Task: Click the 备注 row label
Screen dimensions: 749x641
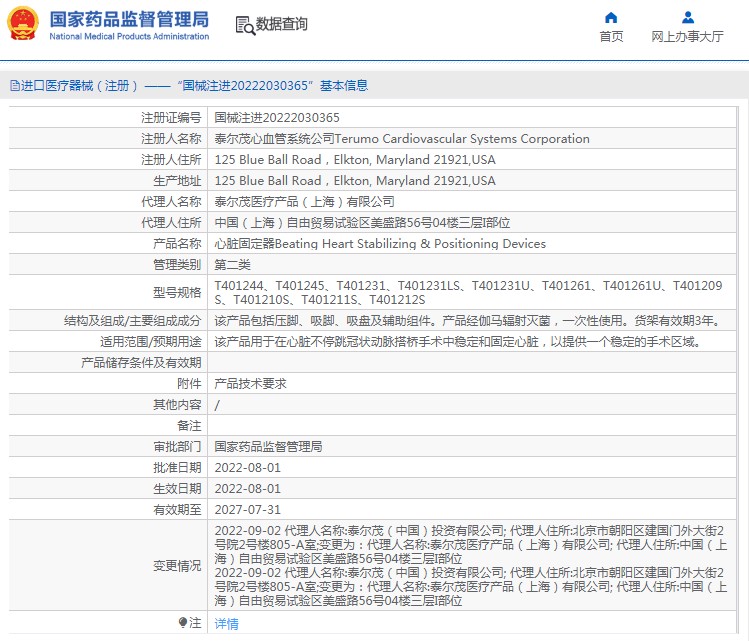Action: 189,426
